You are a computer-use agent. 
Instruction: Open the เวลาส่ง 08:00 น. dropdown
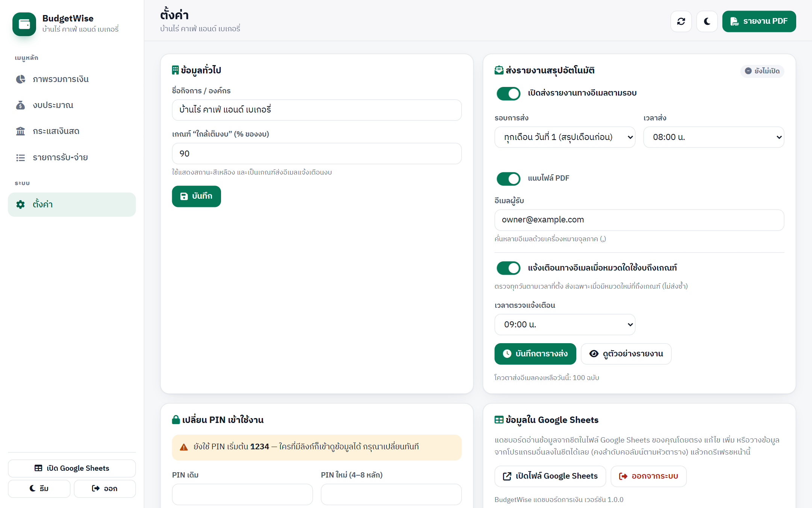click(x=714, y=137)
